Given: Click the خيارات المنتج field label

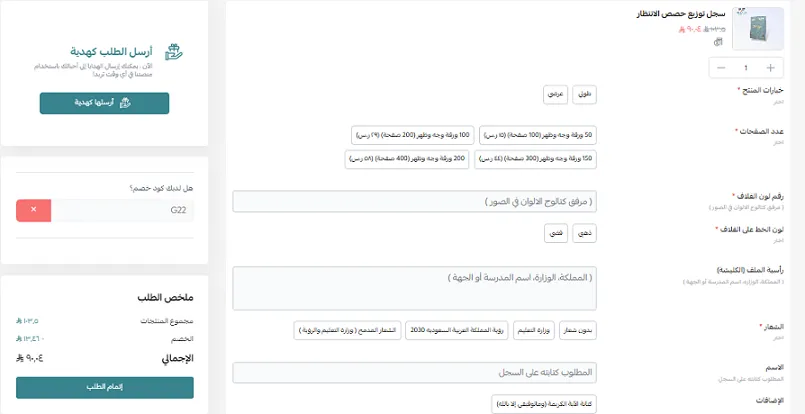Looking at the screenshot, I should (761, 90).
